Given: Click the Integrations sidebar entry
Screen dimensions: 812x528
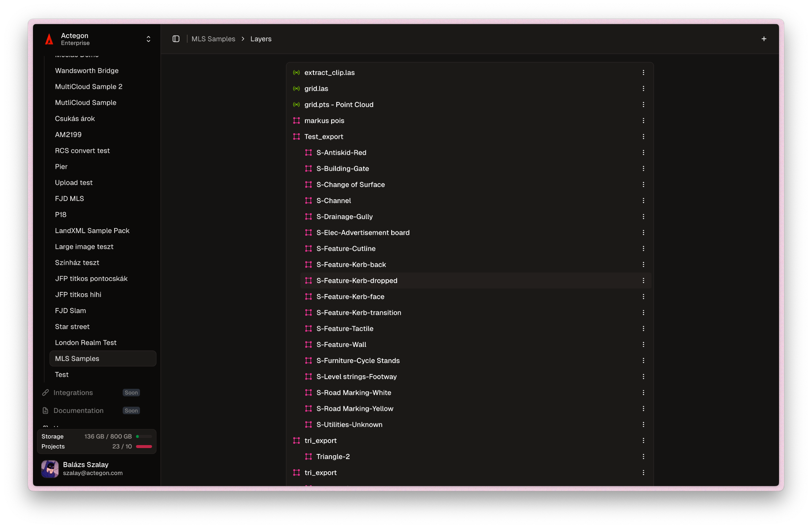Looking at the screenshot, I should coord(73,393).
